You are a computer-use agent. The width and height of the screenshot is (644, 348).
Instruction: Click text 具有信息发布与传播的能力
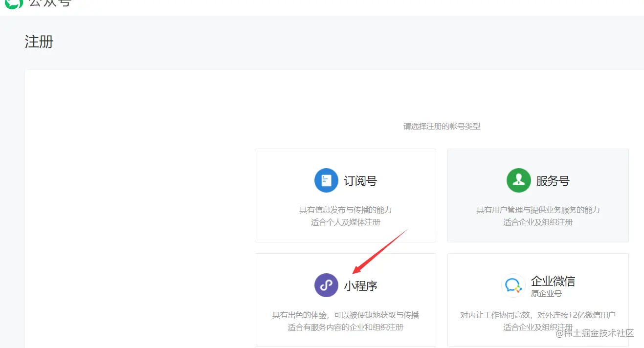[346, 210]
